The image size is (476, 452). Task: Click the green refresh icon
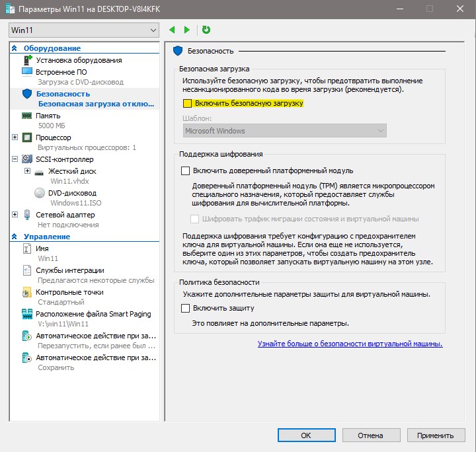[206, 30]
